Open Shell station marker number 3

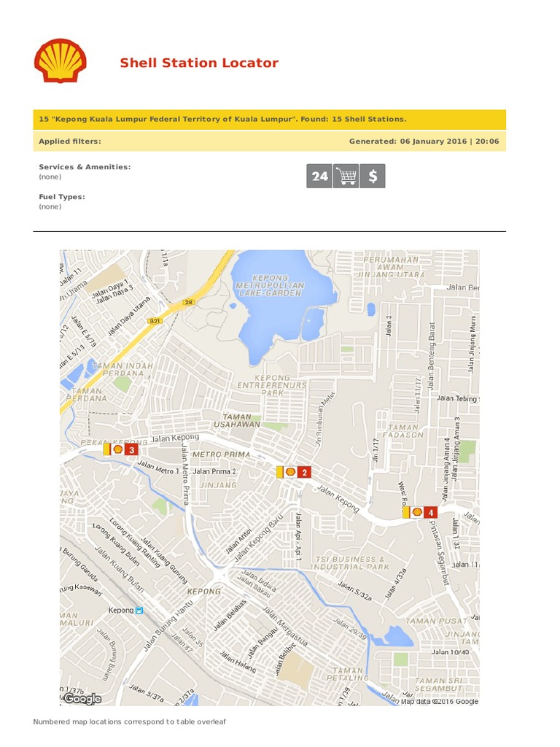click(120, 449)
